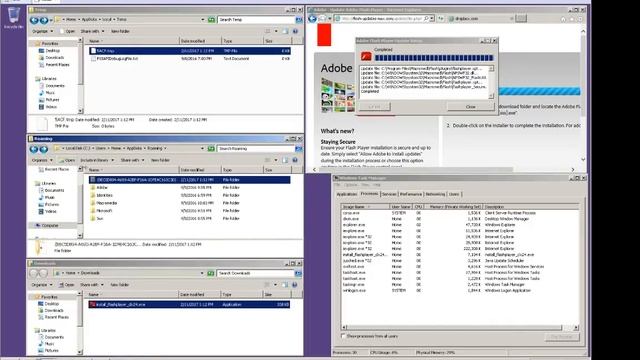
Task: Click the back arrow in the Roaming window
Action: click(x=34, y=149)
